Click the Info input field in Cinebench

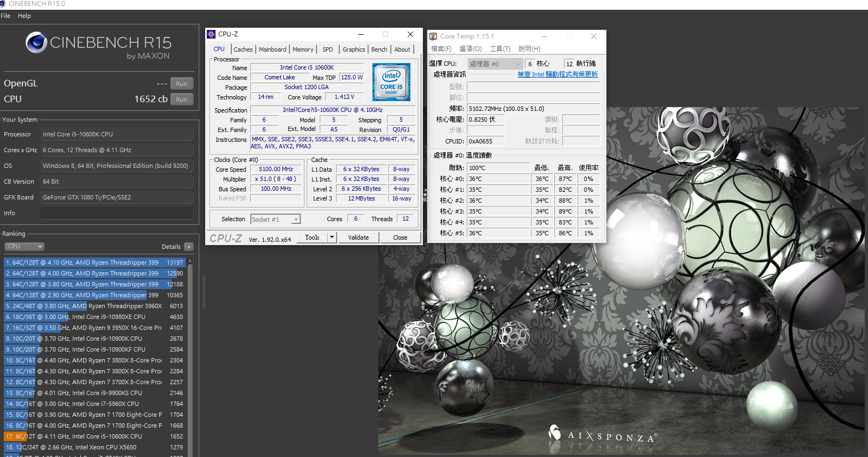pyautogui.click(x=117, y=213)
